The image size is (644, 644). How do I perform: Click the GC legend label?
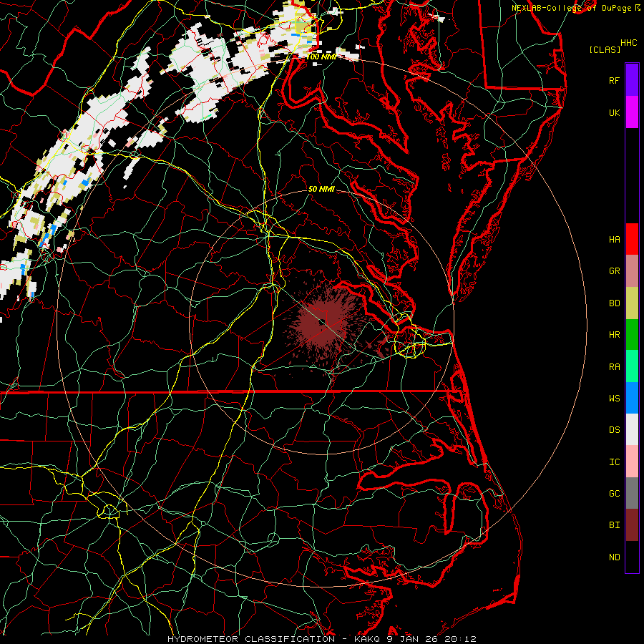pos(615,494)
